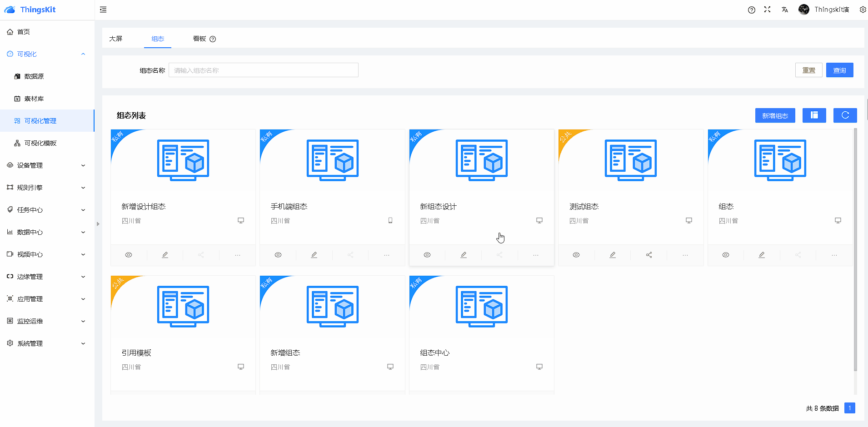868x427 pixels.
Task: Click the eye preview icon on 测试组态 card
Action: [576, 255]
